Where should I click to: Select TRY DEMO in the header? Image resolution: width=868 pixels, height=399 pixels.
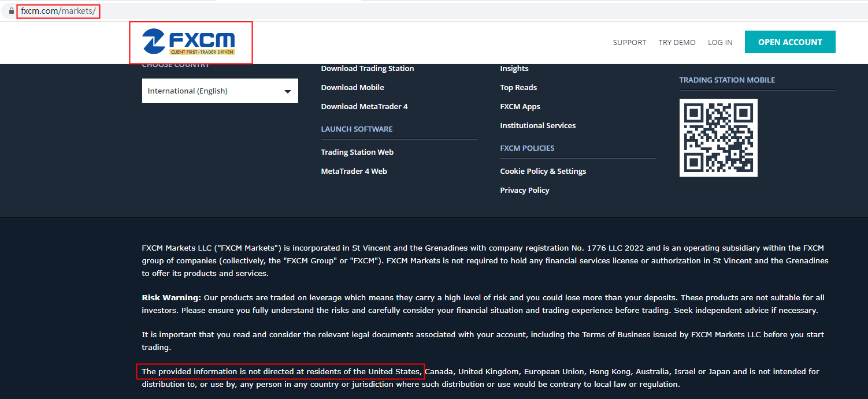point(677,42)
